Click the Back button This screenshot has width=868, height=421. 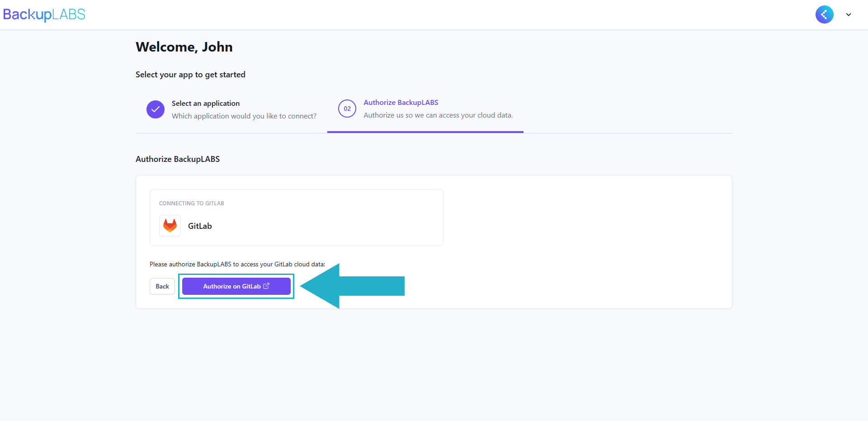click(162, 286)
